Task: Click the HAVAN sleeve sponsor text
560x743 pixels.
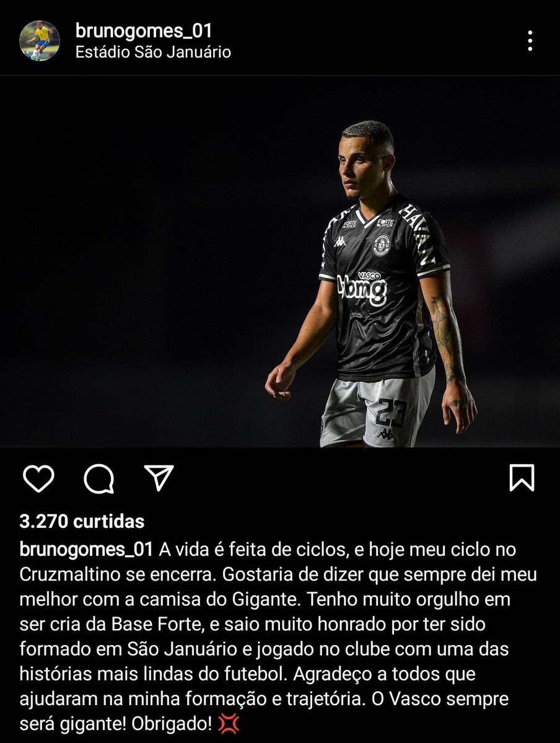Action: point(418,234)
